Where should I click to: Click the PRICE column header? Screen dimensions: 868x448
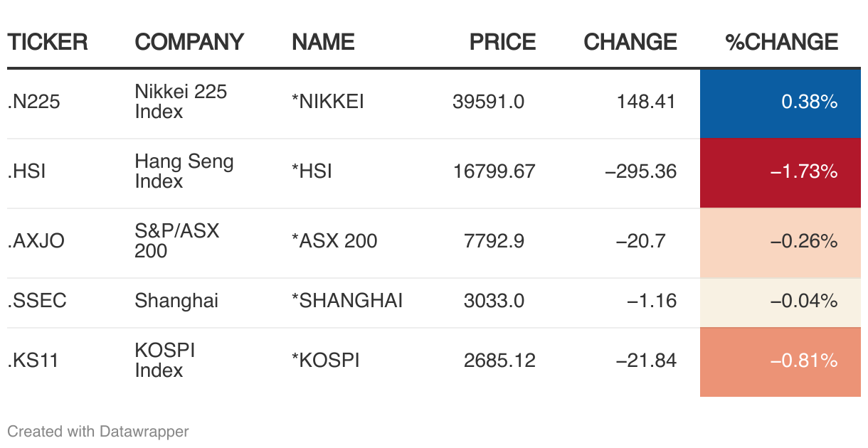coord(502,42)
